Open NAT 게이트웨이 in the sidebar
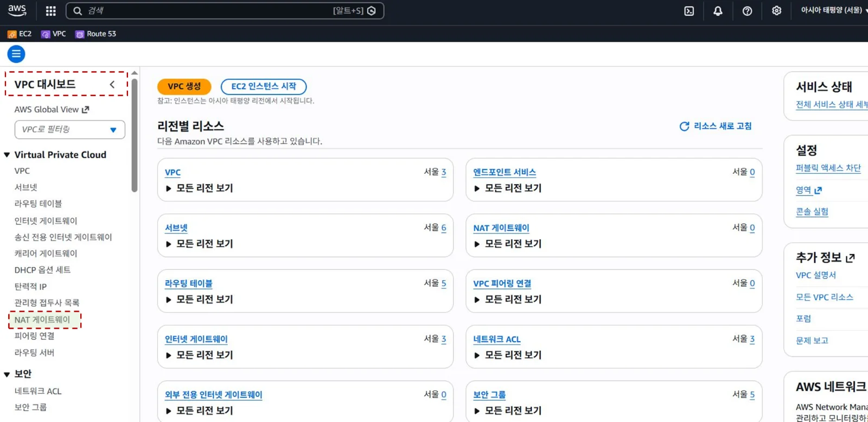This screenshot has height=422, width=868. click(42, 319)
